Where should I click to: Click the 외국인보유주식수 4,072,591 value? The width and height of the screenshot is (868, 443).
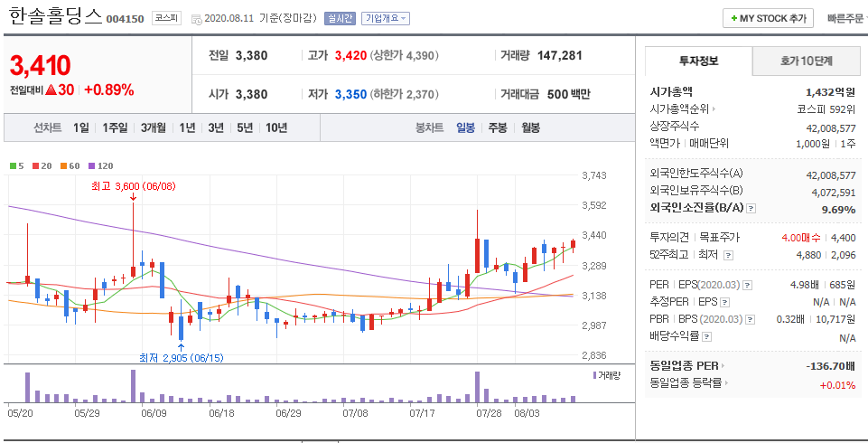tap(834, 193)
